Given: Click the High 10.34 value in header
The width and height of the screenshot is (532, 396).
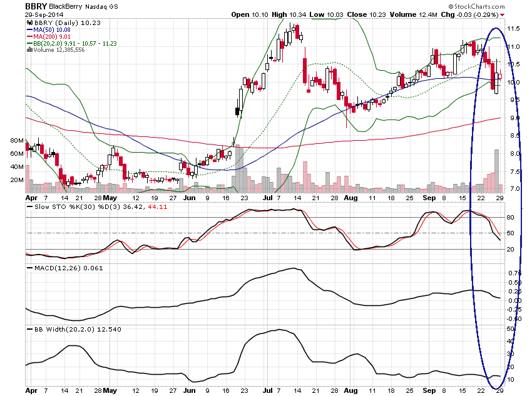Looking at the screenshot, I should point(289,14).
